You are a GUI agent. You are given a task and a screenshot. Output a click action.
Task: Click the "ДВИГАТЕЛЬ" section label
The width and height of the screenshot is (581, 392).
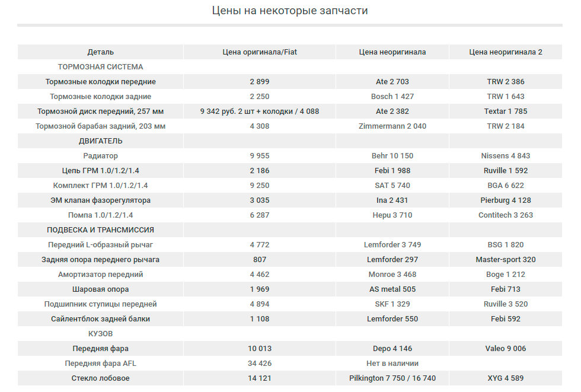[x=100, y=141]
